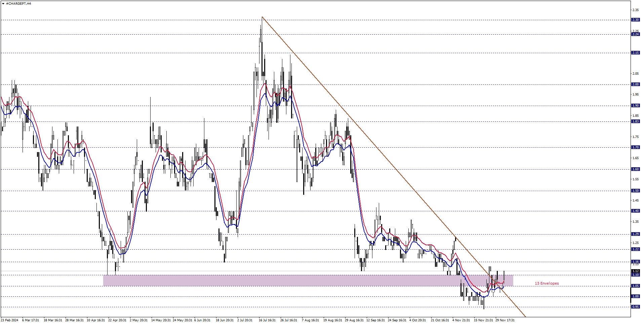Click the '7 Aug 16:31' time label
644x324 pixels.
pos(310,320)
